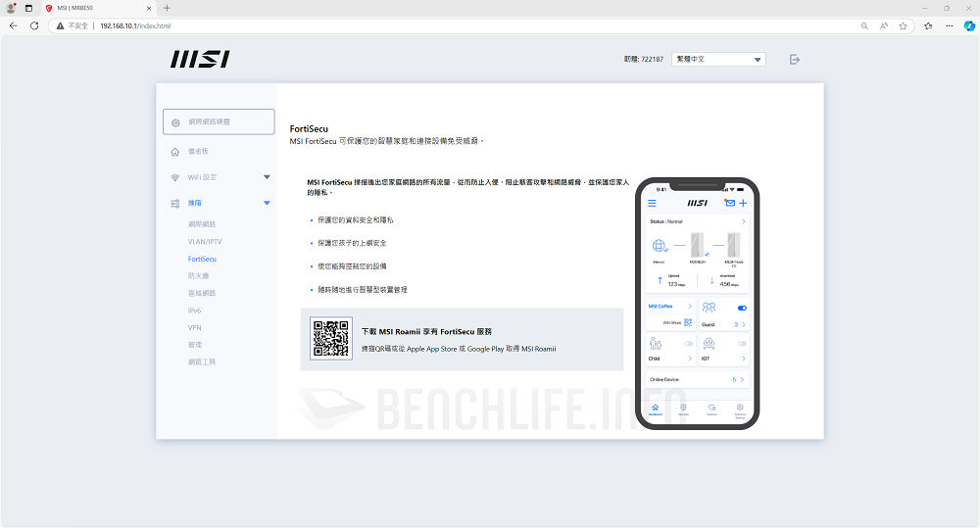Viewport: 980px width, 528px height.
Task: Click the 保護您孩子的上網安全 bullet text
Action: coord(352,243)
